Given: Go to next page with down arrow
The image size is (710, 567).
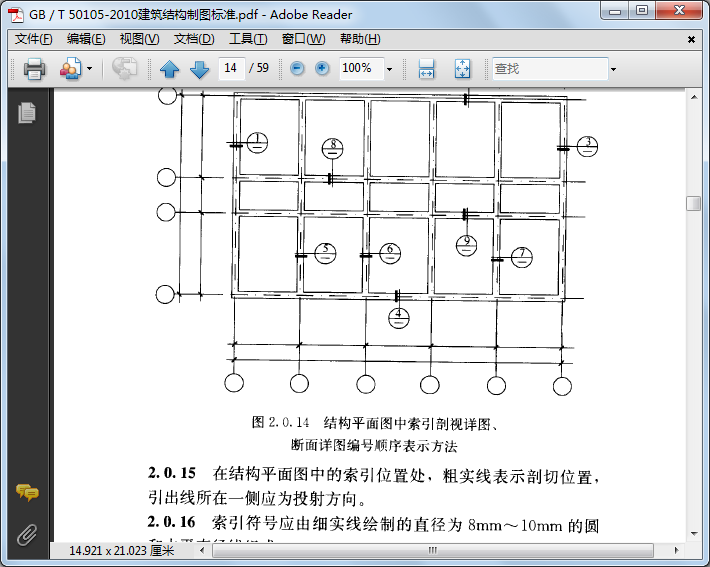Looking at the screenshot, I should [199, 69].
